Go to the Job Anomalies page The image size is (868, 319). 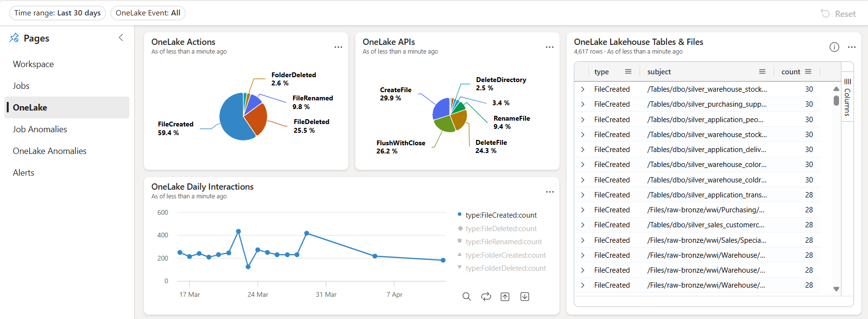click(40, 129)
